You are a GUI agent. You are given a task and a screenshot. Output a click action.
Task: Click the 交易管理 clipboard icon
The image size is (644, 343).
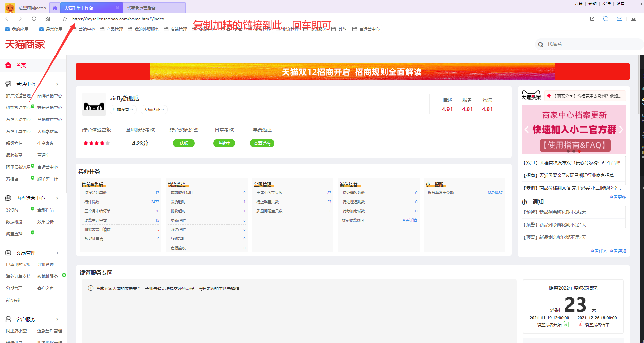(8, 253)
